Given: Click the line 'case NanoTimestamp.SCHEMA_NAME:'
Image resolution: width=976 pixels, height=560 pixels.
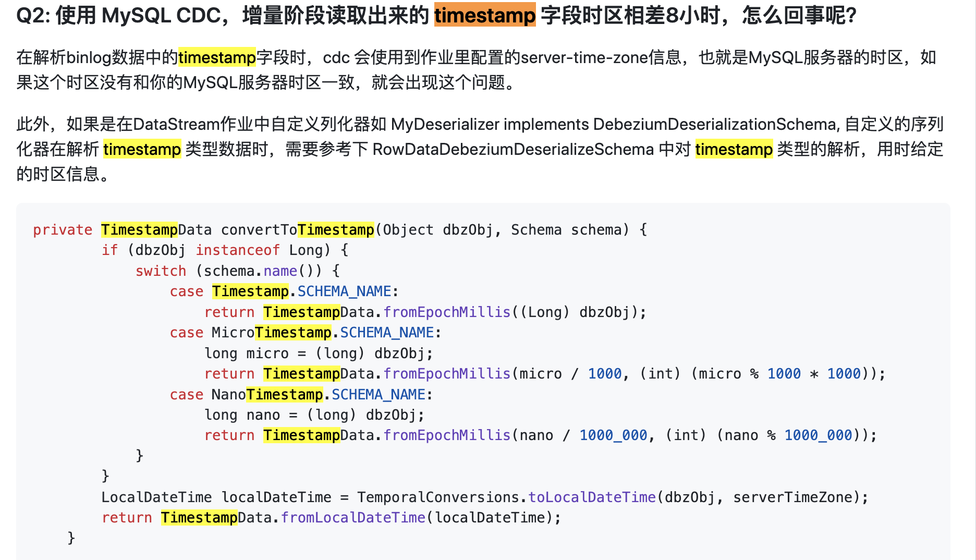Looking at the screenshot, I should pos(301,395).
